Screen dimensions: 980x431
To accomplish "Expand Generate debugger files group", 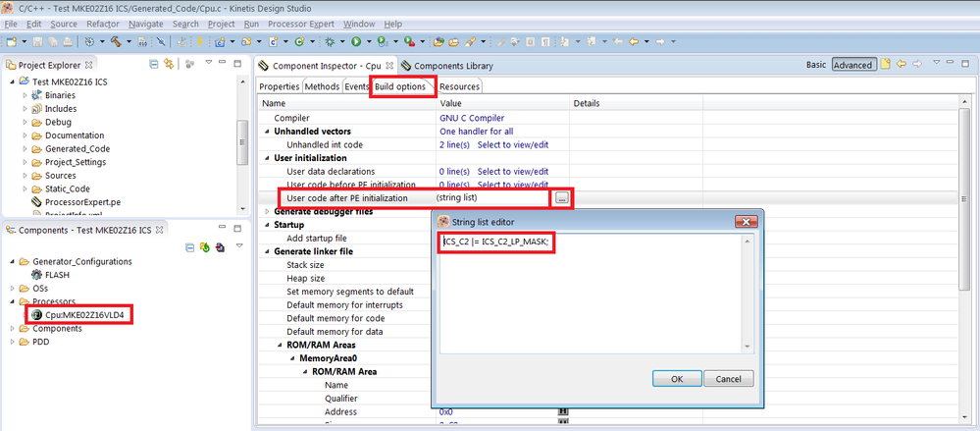I will pos(268,211).
